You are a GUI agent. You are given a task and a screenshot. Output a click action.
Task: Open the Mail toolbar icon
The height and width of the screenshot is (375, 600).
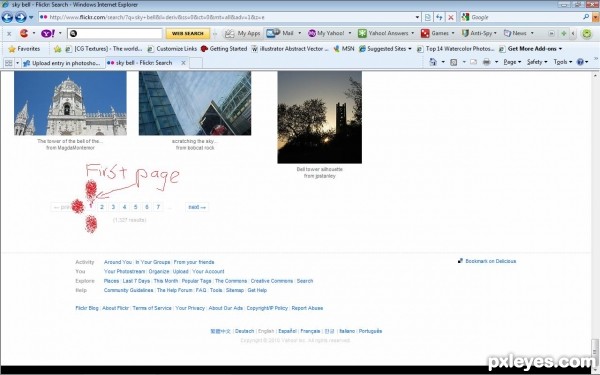[x=280, y=33]
